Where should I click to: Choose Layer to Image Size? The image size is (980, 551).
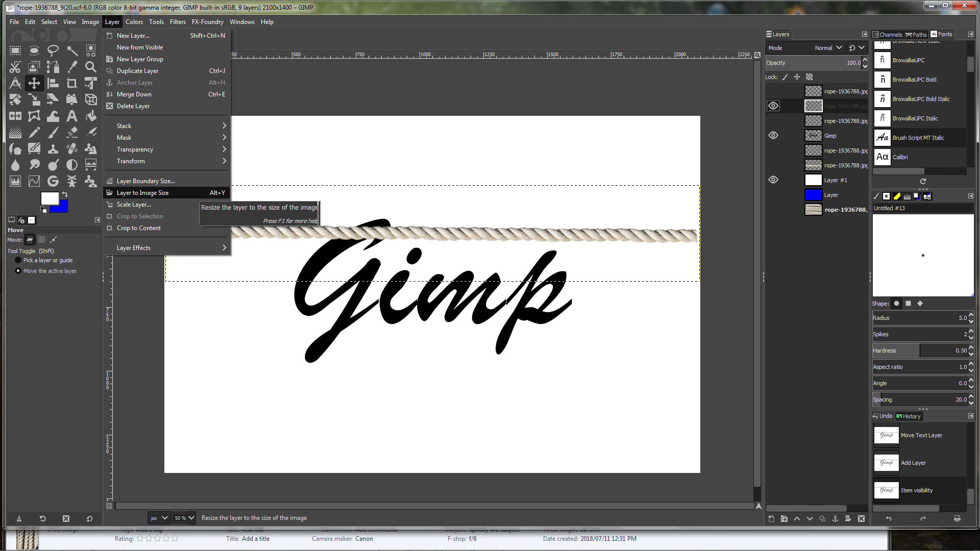[167, 193]
